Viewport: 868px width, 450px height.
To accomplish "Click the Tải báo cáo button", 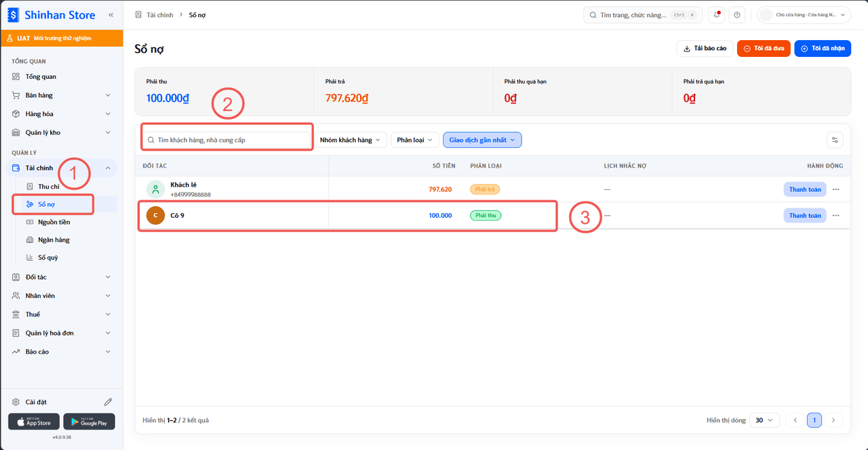I will pyautogui.click(x=705, y=48).
